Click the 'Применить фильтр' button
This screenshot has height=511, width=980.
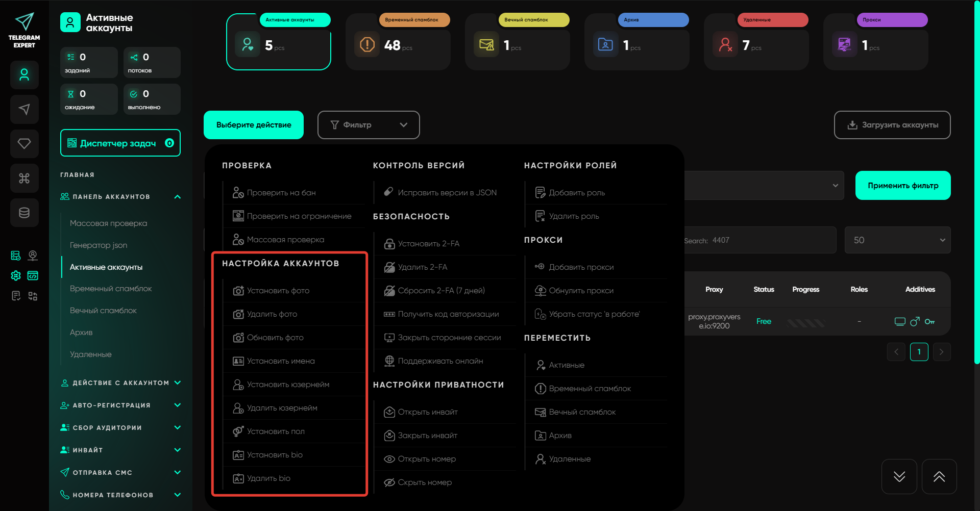(902, 186)
